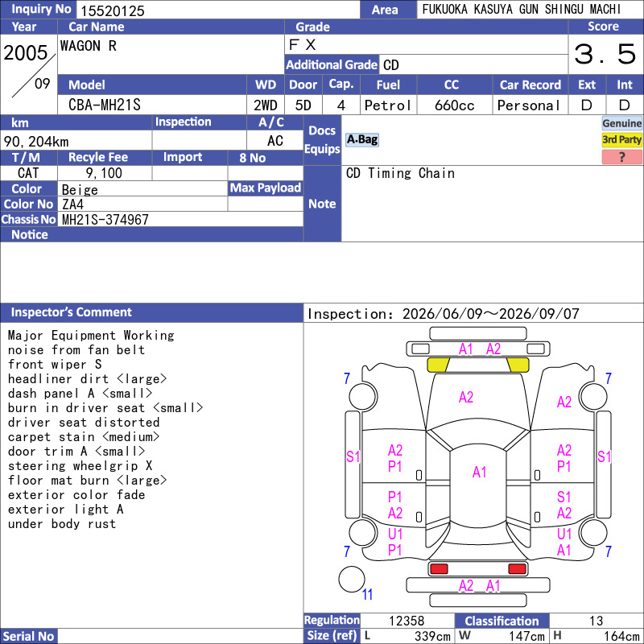Click the additional grade value CD
The height and width of the screenshot is (644, 644).
[390, 65]
